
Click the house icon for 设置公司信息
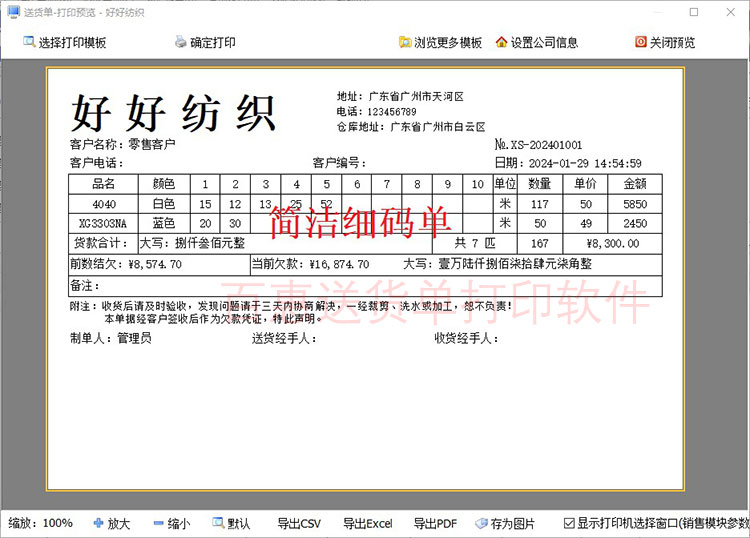[501, 42]
